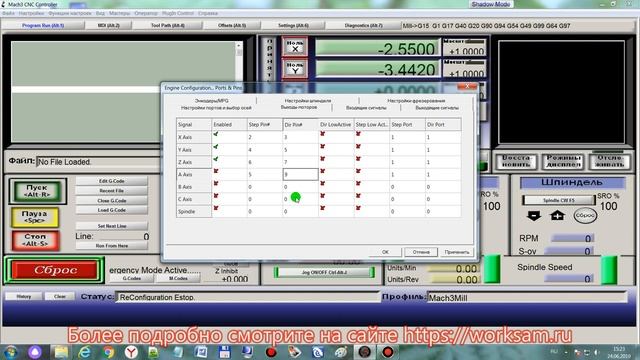Launch Internet Explorer from taskbar

pyautogui.click(x=85, y=352)
